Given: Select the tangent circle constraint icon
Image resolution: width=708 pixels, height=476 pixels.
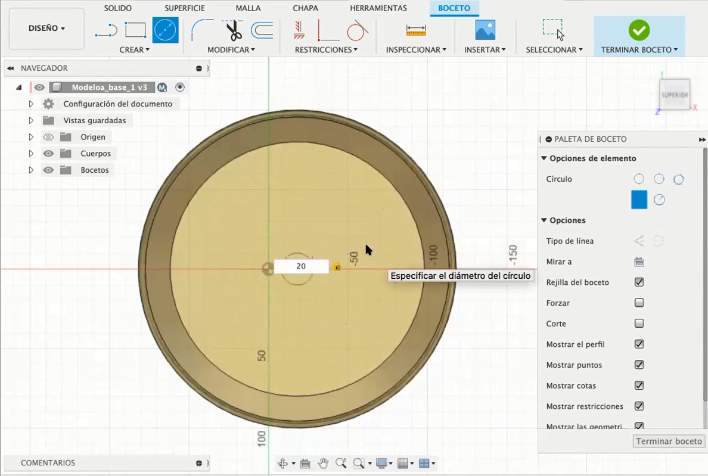Looking at the screenshot, I should pyautogui.click(x=357, y=31).
